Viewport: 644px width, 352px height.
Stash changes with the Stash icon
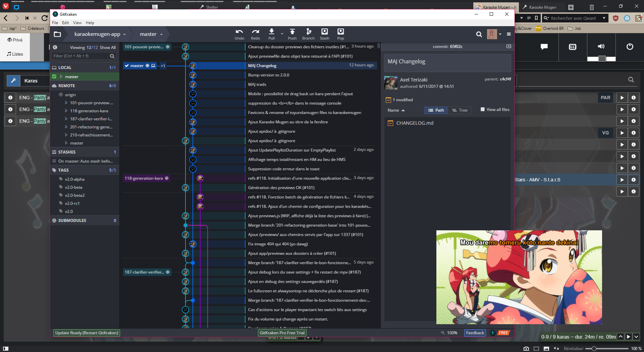click(324, 34)
